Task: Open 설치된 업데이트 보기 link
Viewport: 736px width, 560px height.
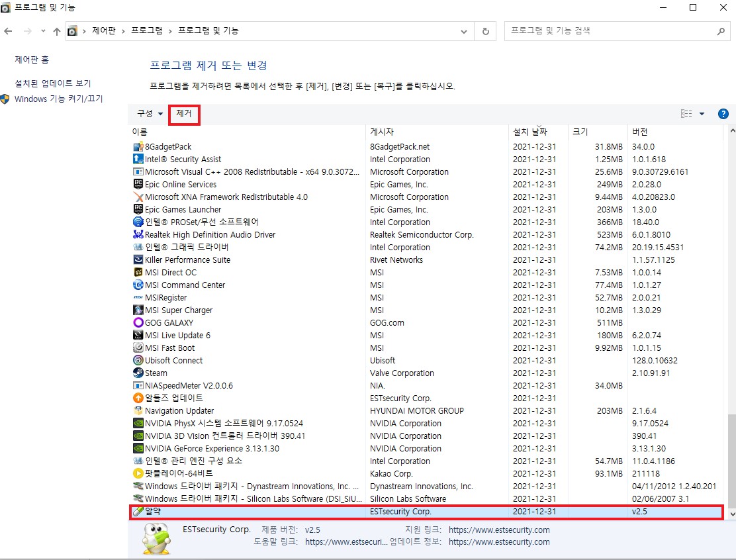Action: [x=52, y=83]
